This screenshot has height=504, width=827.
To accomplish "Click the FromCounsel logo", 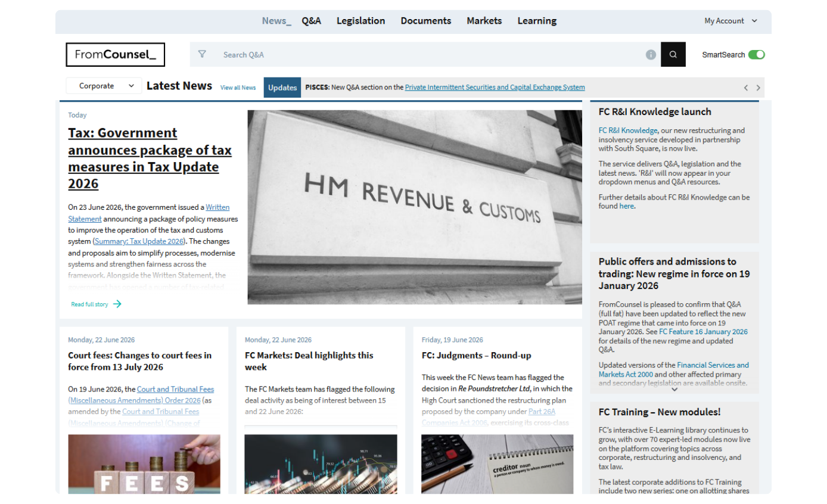I will pos(116,54).
